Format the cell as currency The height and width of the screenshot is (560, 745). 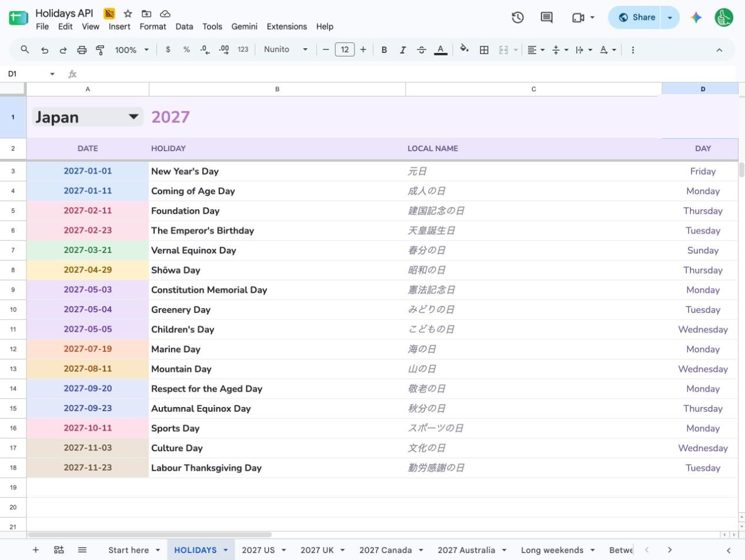click(x=168, y=50)
